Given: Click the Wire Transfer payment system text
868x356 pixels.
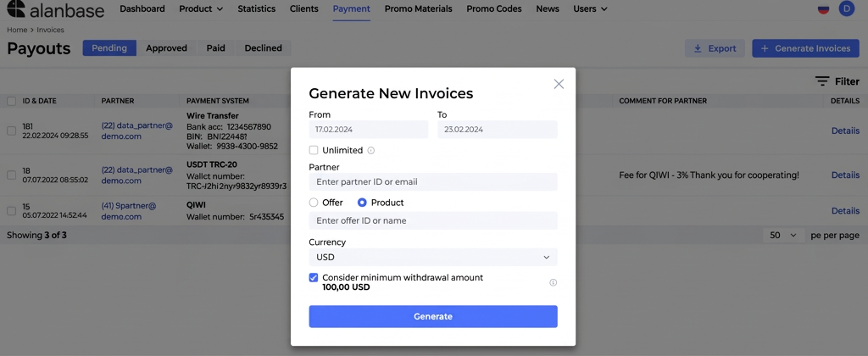Looking at the screenshot, I should pyautogui.click(x=213, y=116).
